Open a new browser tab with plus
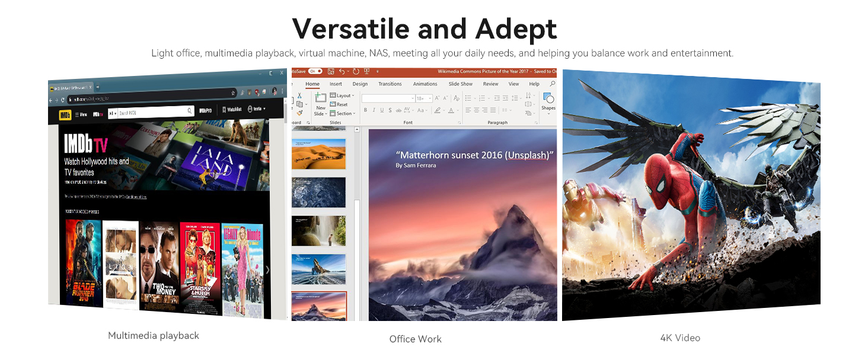868x356 pixels. (x=98, y=87)
